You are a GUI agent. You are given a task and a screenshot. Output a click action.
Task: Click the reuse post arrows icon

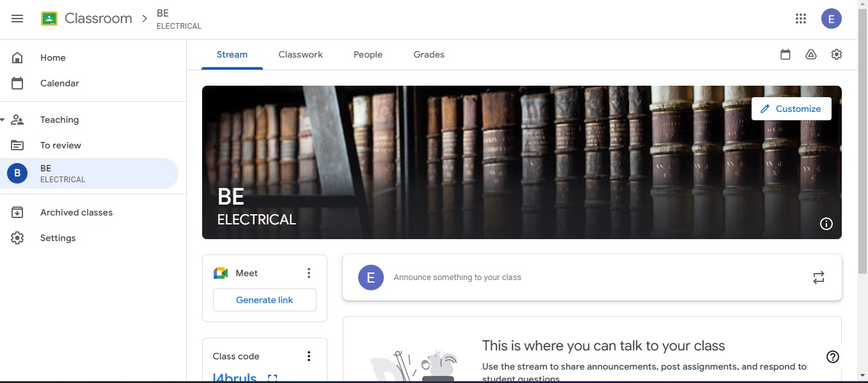click(x=819, y=277)
